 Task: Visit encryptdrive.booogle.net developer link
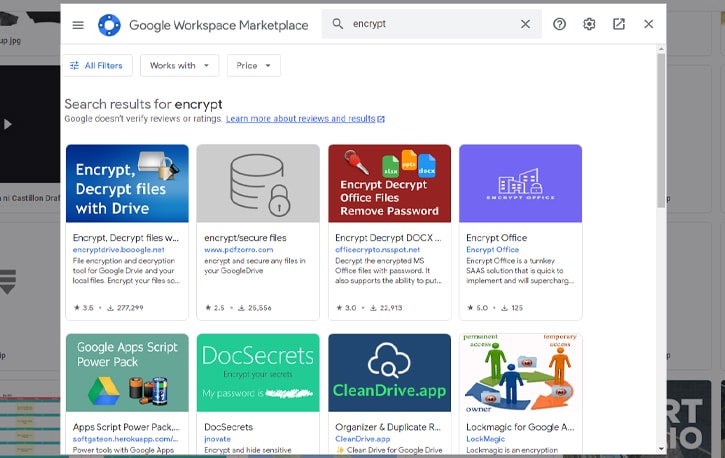(x=118, y=250)
